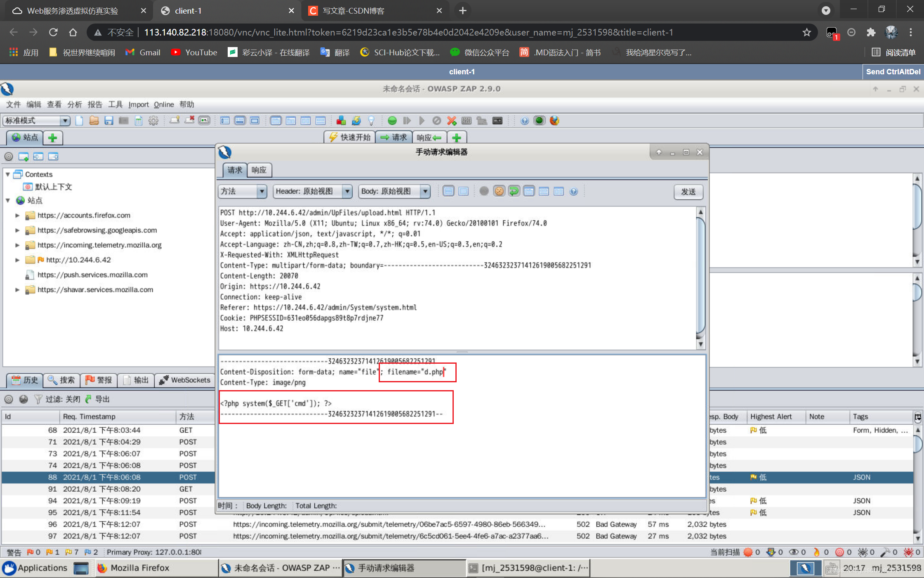Image resolution: width=924 pixels, height=578 pixels.
Task: Toggle tabbed request/response layout icon in editor
Action: pos(529,191)
